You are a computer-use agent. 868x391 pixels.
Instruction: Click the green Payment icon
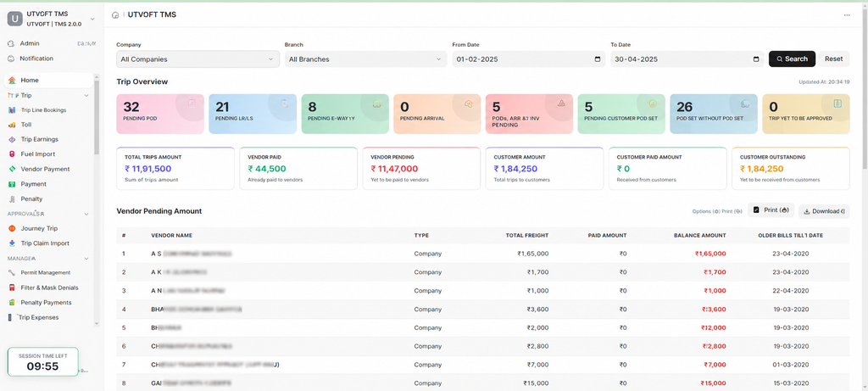coord(12,184)
